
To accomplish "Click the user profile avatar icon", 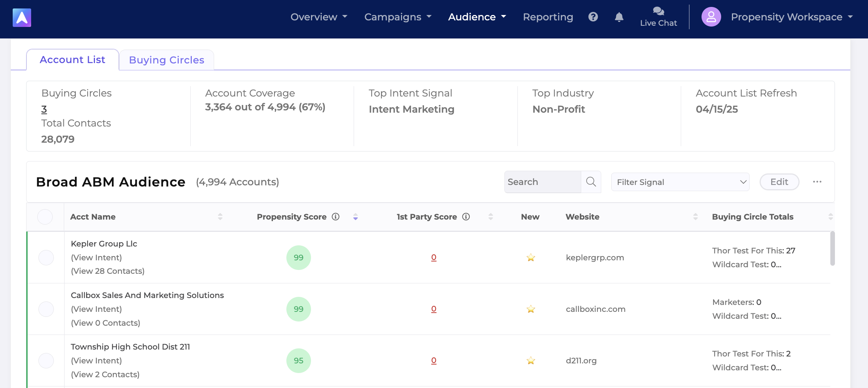I will (x=711, y=17).
